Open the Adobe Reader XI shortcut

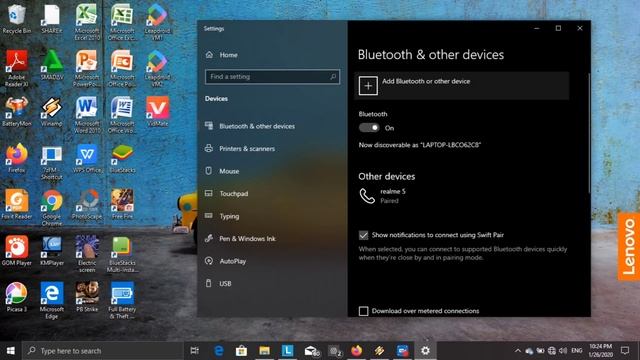[16, 68]
